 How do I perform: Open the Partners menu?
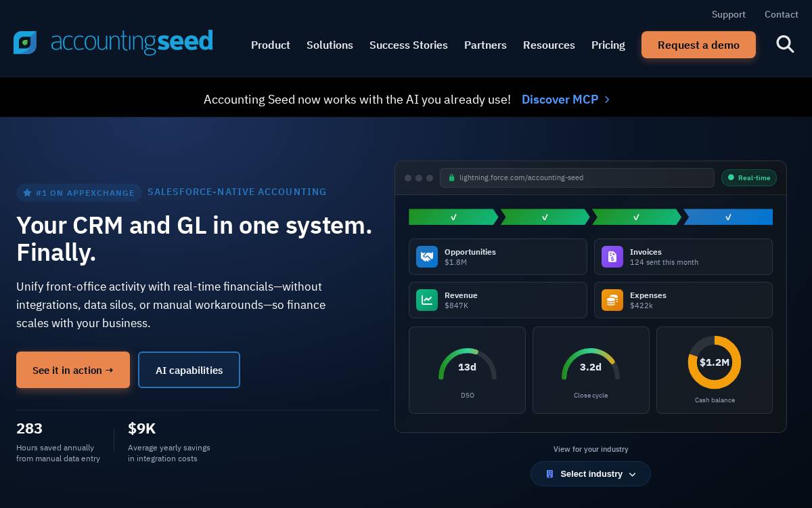pyautogui.click(x=485, y=45)
